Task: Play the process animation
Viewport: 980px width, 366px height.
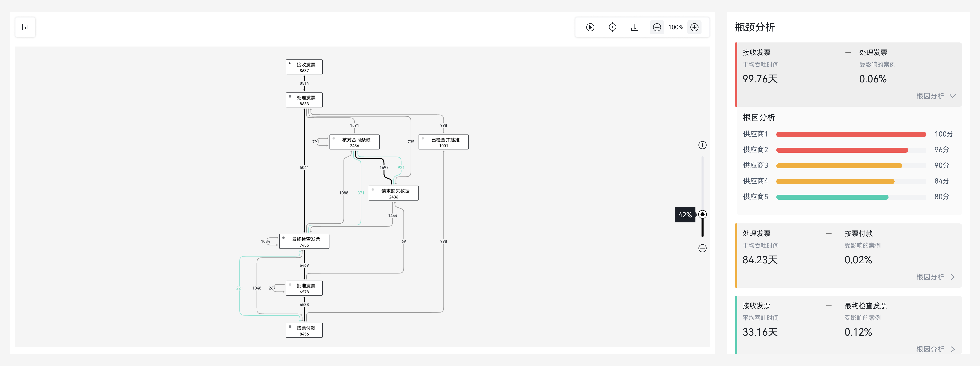Action: tap(590, 27)
